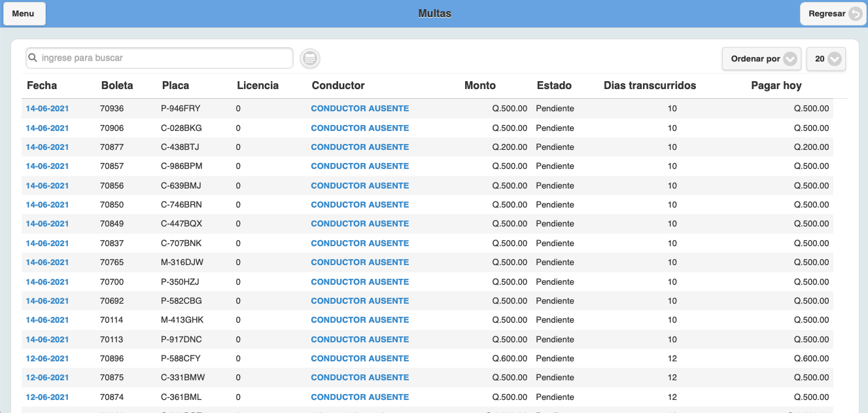Focus the 'ingrese para buscar' search field
This screenshot has height=413, width=868.
tap(164, 58)
